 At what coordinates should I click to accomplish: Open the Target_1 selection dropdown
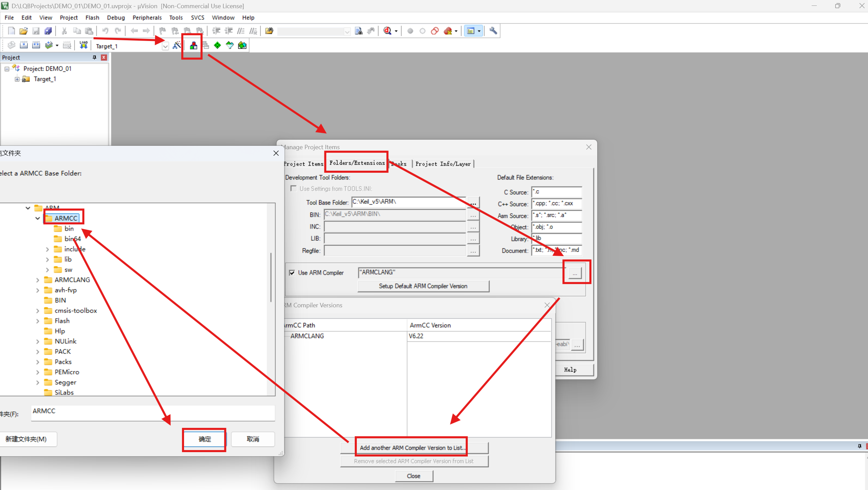(165, 46)
